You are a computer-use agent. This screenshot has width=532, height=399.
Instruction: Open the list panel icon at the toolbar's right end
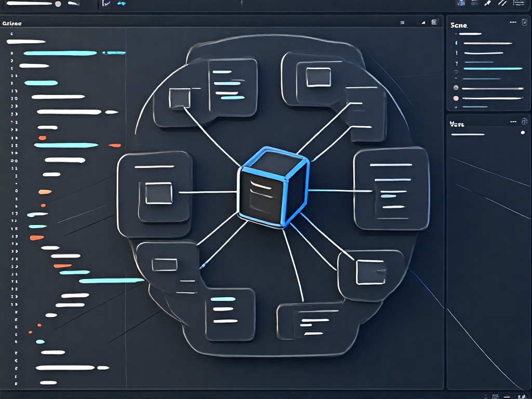pyautogui.click(x=518, y=3)
